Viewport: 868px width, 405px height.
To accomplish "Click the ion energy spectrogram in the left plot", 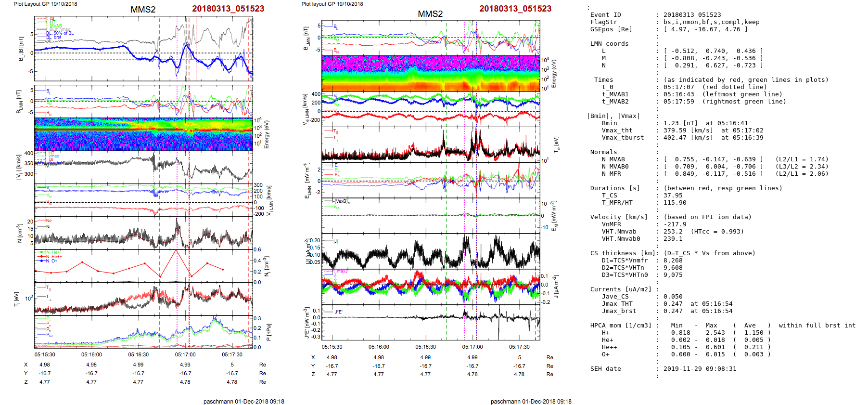I will tap(143, 134).
